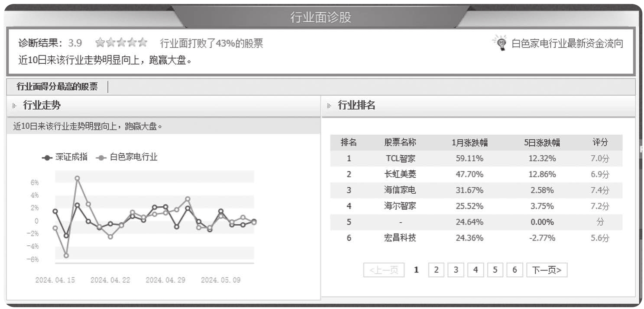Click the 行业面打败了43%的股票 text
The height and width of the screenshot is (309, 644).
pyautogui.click(x=211, y=43)
